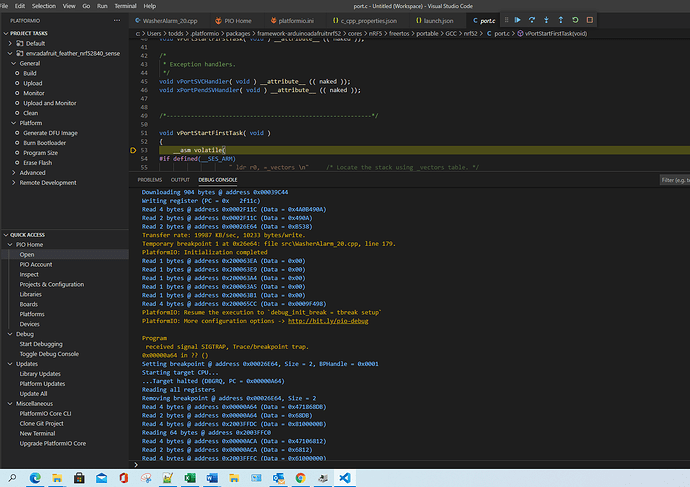Select Open under PIO Home
Viewport: 690px width, 487px height.
click(27, 255)
